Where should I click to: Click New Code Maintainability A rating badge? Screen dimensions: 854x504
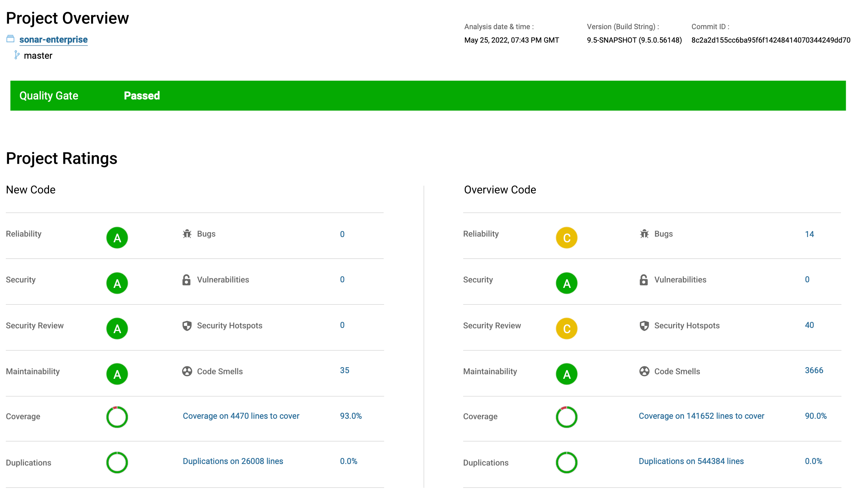pos(117,374)
